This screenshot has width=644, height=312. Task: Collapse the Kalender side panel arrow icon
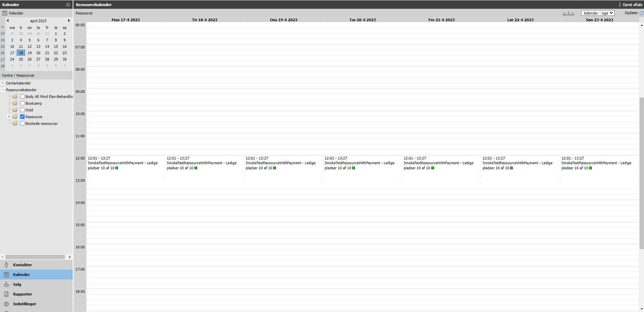point(68,5)
